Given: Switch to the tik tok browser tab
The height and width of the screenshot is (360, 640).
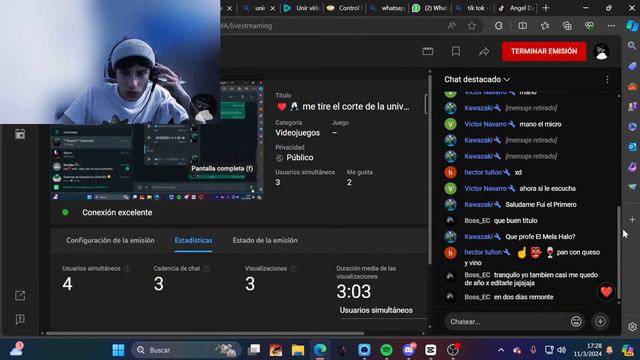Looking at the screenshot, I should [x=472, y=8].
